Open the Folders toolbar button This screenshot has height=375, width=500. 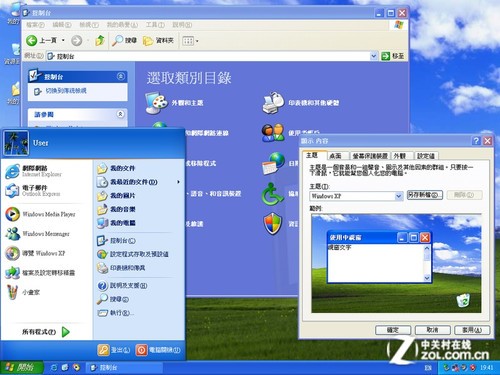[158, 41]
